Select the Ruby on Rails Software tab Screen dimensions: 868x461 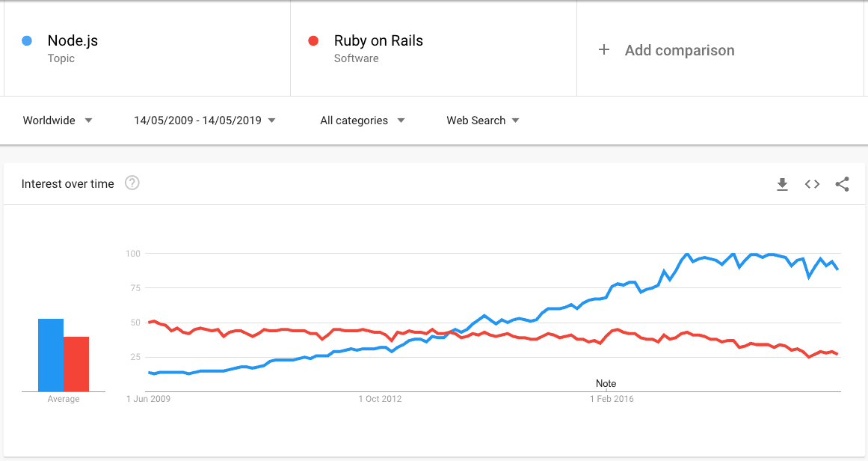point(378,48)
